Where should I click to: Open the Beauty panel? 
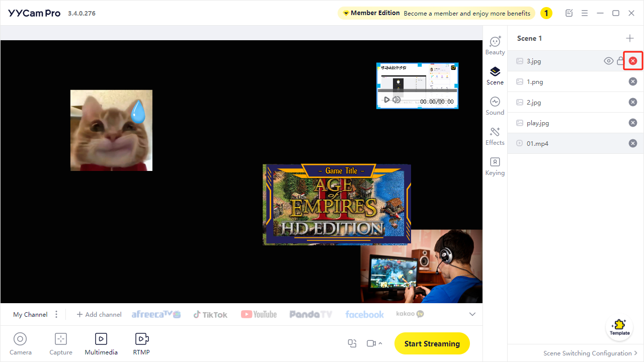point(495,46)
